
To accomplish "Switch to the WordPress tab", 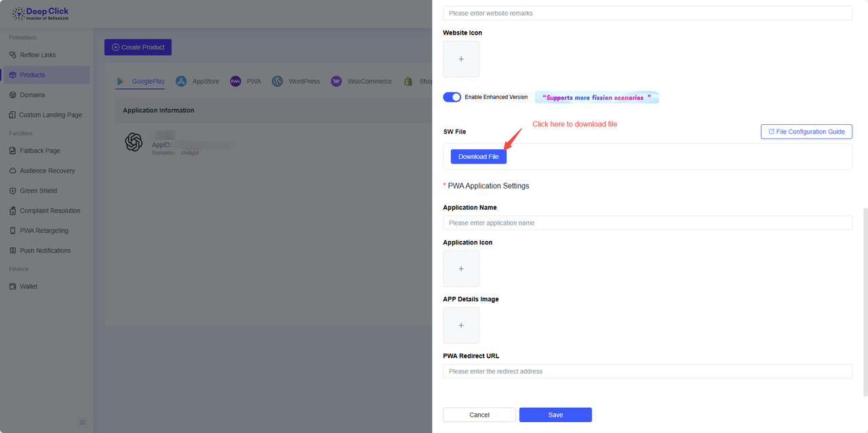I will coord(296,81).
